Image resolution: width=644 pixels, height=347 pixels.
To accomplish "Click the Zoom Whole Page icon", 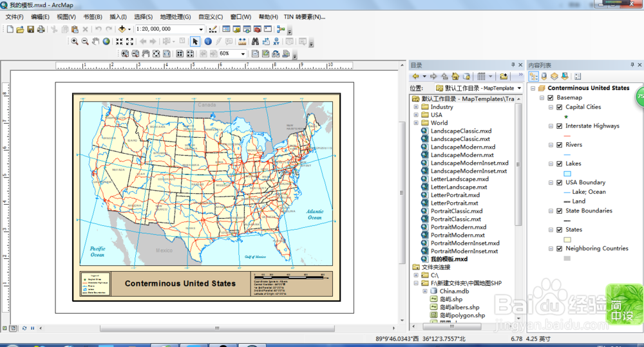I will pyautogui.click(x=156, y=54).
